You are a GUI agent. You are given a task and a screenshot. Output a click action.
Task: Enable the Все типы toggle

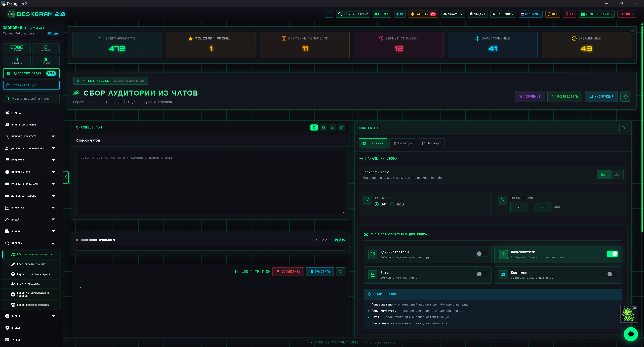[612, 274]
